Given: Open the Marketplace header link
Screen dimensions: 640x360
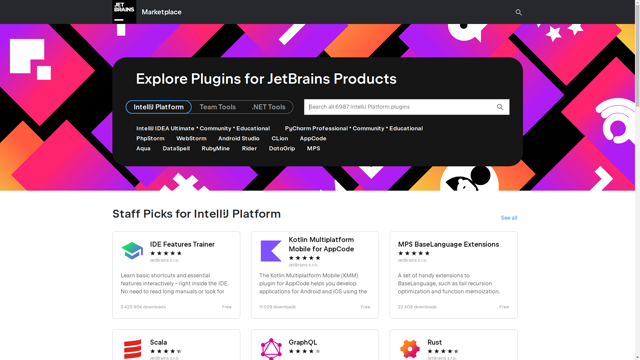Looking at the screenshot, I should click(x=162, y=12).
